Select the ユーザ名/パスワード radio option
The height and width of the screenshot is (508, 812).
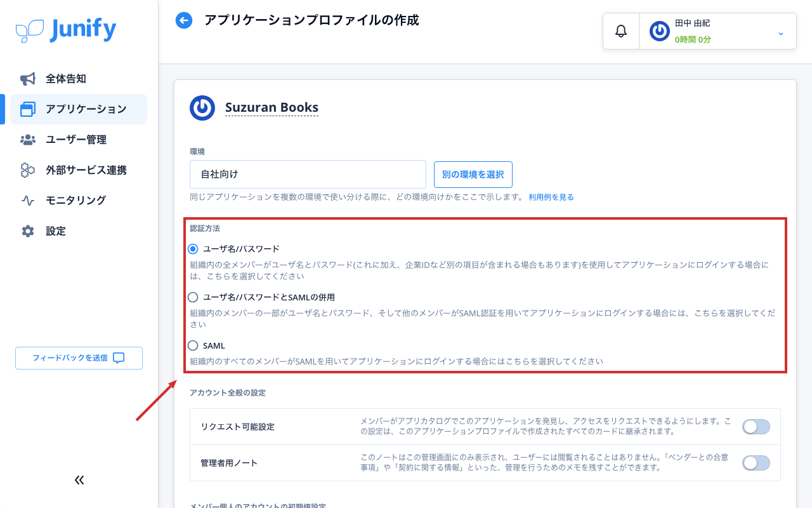[193, 248]
